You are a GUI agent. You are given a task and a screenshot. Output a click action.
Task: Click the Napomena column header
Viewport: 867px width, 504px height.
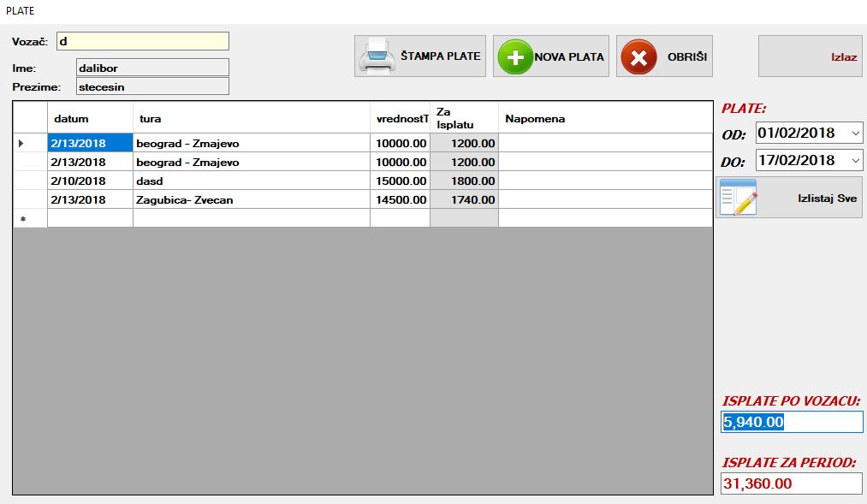point(604,119)
